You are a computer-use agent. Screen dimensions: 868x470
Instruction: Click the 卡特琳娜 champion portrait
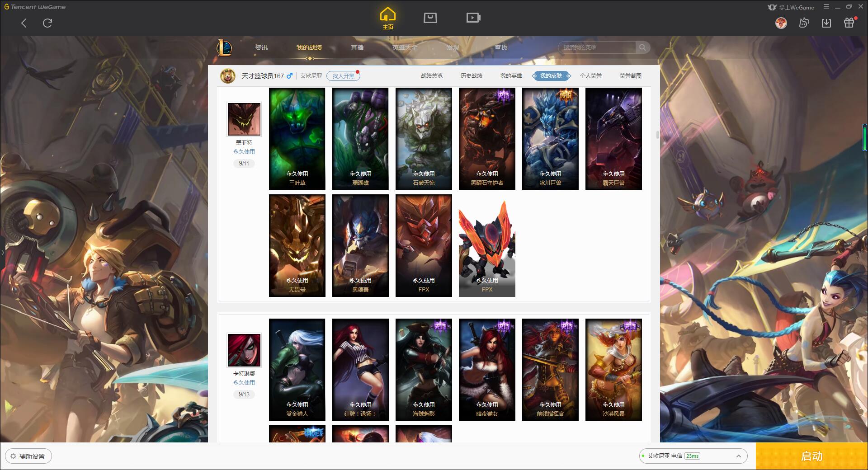point(244,350)
